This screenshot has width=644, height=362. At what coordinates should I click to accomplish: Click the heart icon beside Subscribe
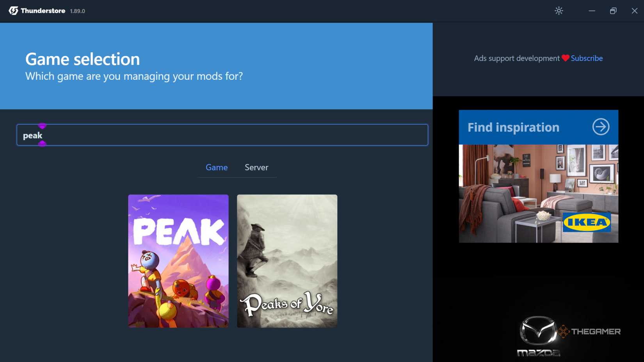565,58
